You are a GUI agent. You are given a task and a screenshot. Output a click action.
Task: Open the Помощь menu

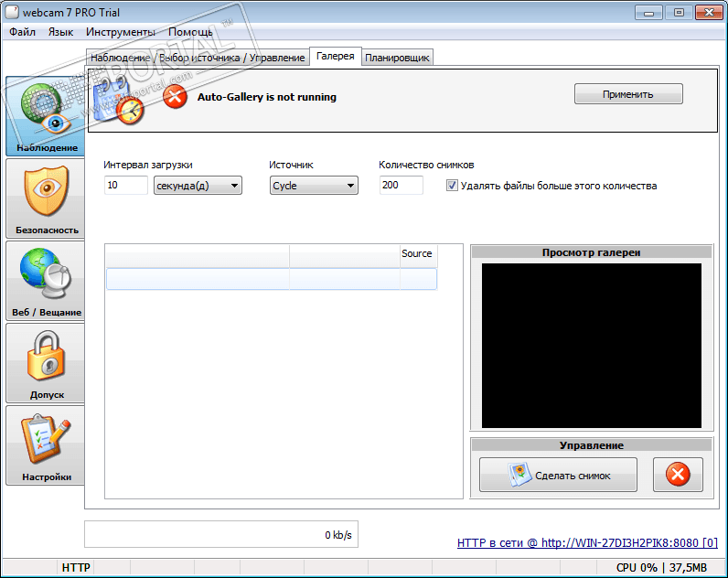[190, 32]
